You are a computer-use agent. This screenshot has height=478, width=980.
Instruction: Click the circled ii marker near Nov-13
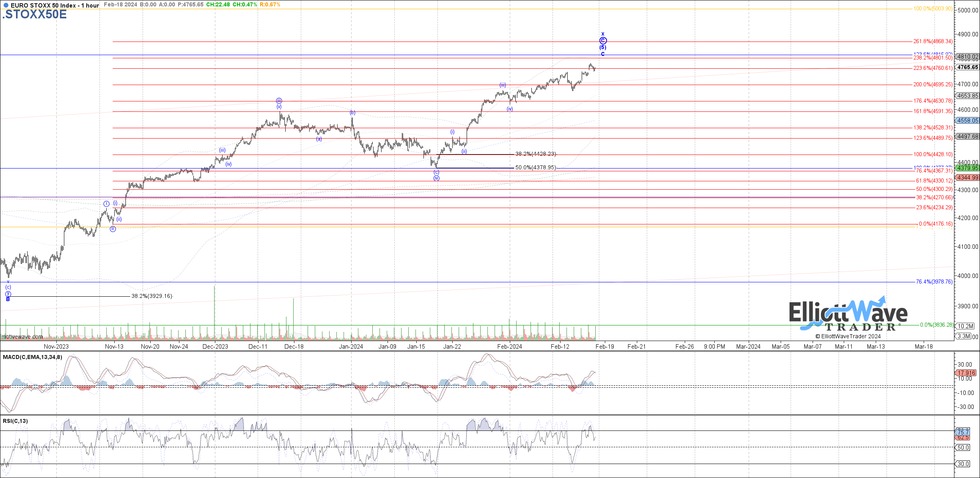(113, 229)
